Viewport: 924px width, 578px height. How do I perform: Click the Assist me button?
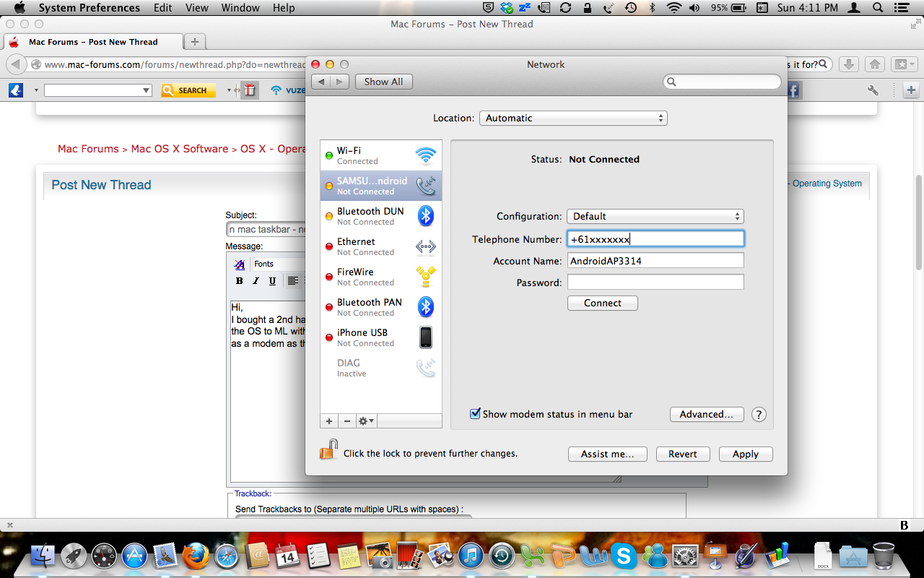pyautogui.click(x=607, y=454)
